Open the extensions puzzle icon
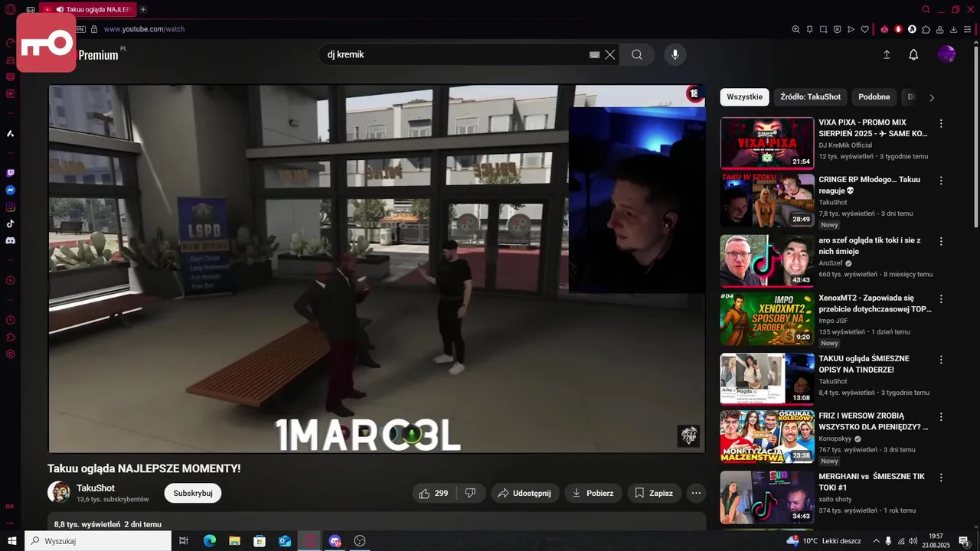Viewport: 980px width, 551px height. 926,29
